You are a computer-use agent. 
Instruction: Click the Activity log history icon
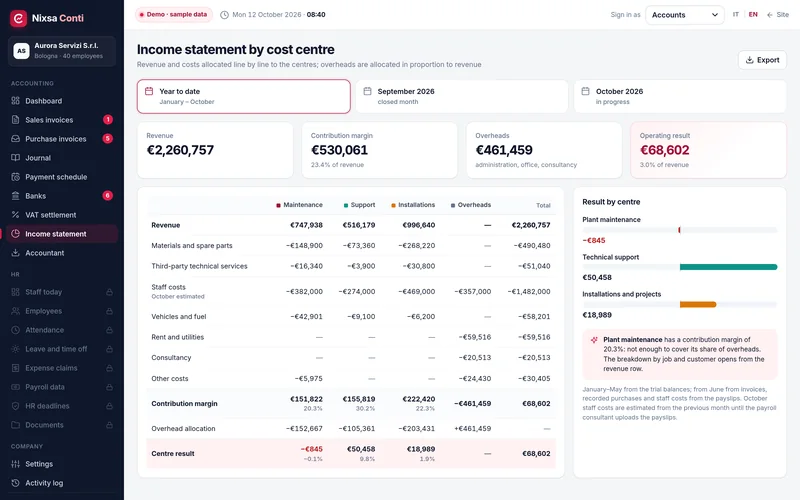(x=15, y=483)
